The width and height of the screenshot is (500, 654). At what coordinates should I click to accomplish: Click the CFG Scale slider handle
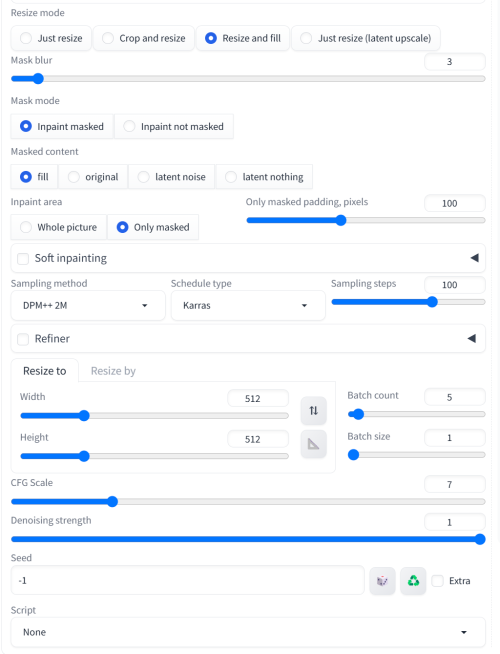pos(112,501)
